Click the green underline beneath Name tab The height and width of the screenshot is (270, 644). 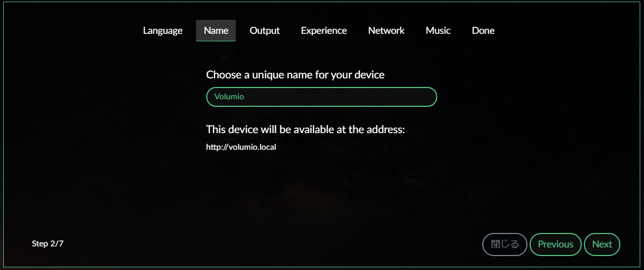216,41
